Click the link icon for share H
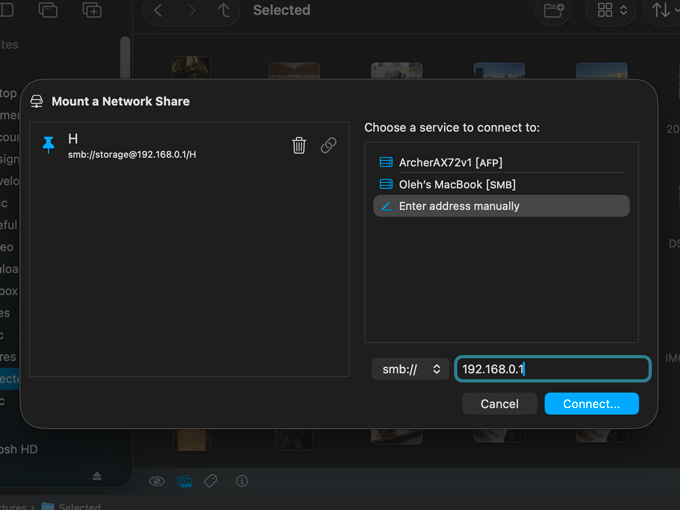 (328, 146)
